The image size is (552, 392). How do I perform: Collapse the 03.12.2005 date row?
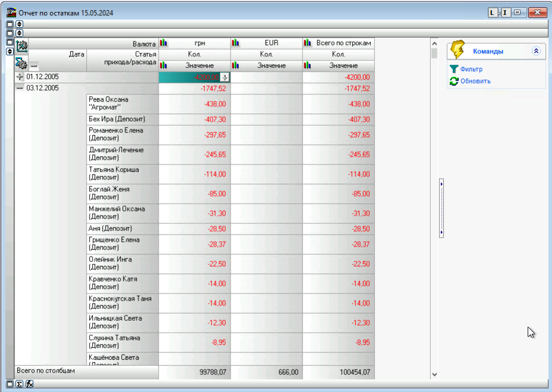[x=20, y=88]
